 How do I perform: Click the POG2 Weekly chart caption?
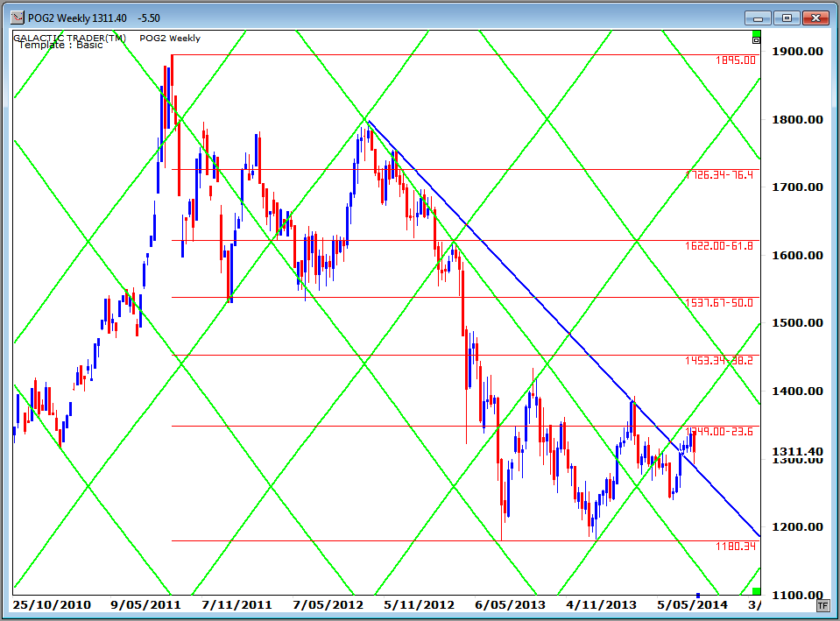click(170, 38)
